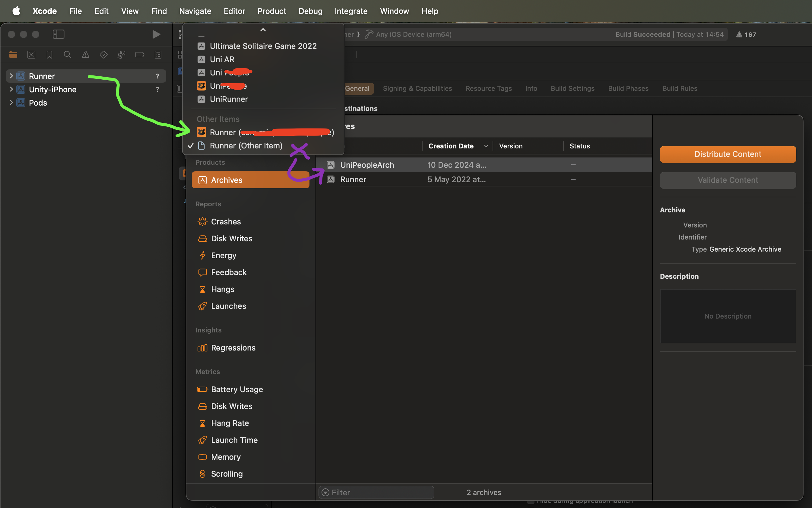Expand the Unity-iPhone project disclosure arrow
This screenshot has height=508, width=812.
11,89
